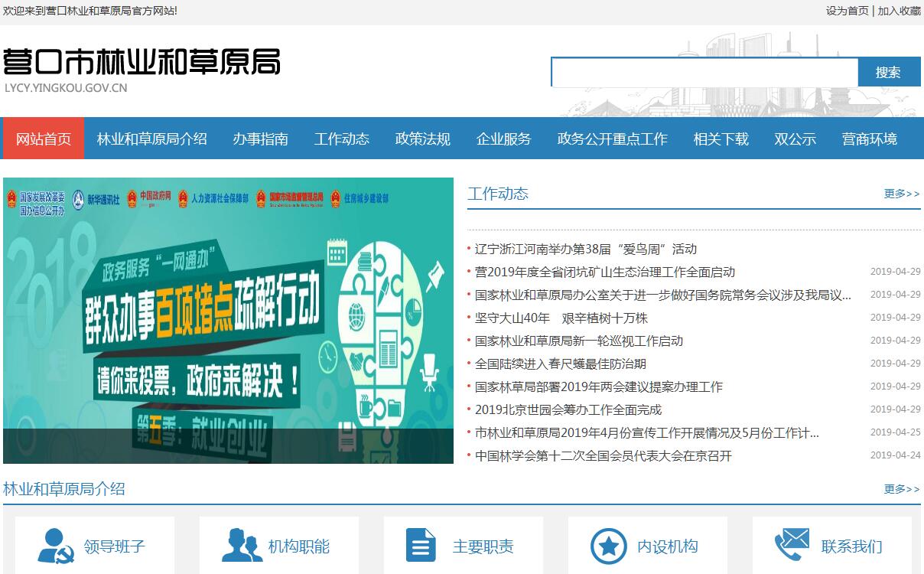
Task: Click the 群众办事百项堵点疏解行动 banner image
Action: pyautogui.click(x=228, y=320)
